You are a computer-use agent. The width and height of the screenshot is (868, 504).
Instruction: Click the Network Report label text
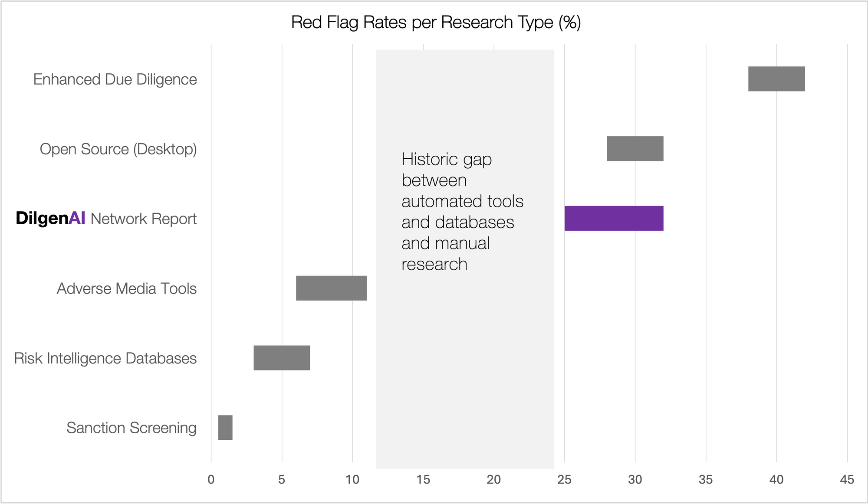143,219
